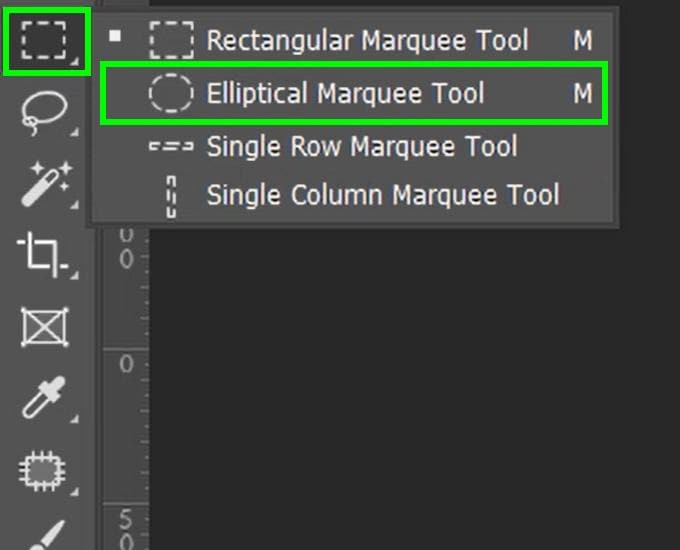Click the active-tool square marker beside Rectangular Marquee
Screen dimensions: 680x550
pyautogui.click(x=115, y=36)
